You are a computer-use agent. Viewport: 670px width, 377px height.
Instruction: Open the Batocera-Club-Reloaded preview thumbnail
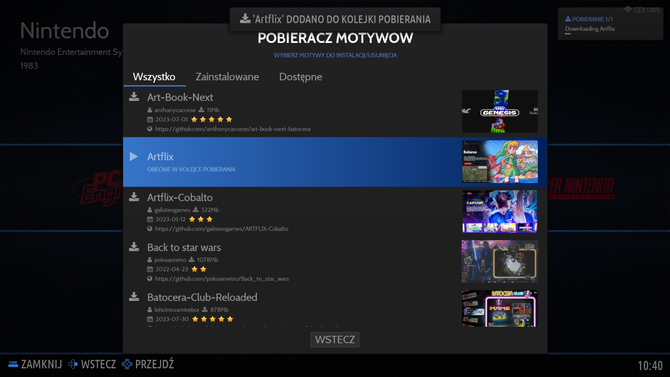tap(500, 309)
